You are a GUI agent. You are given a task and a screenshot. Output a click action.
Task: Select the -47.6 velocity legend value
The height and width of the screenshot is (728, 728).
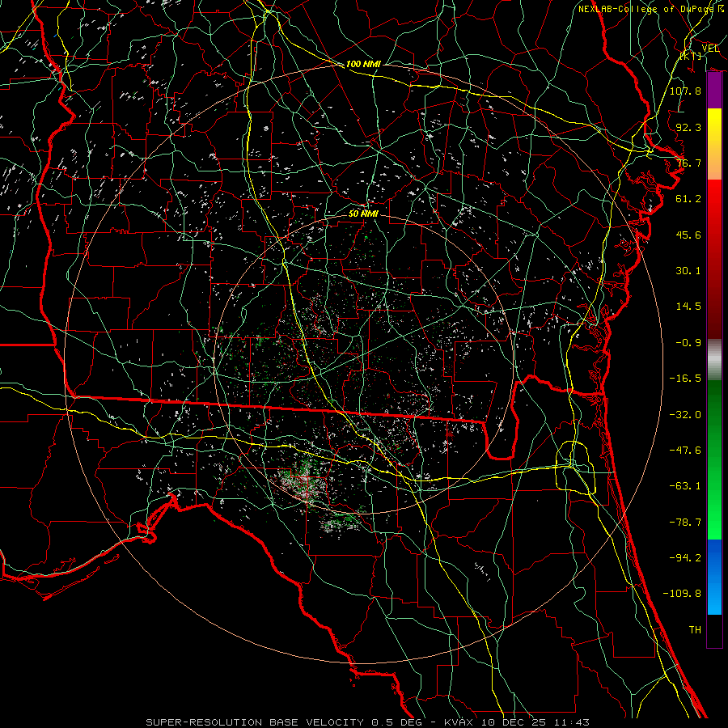pyautogui.click(x=685, y=451)
